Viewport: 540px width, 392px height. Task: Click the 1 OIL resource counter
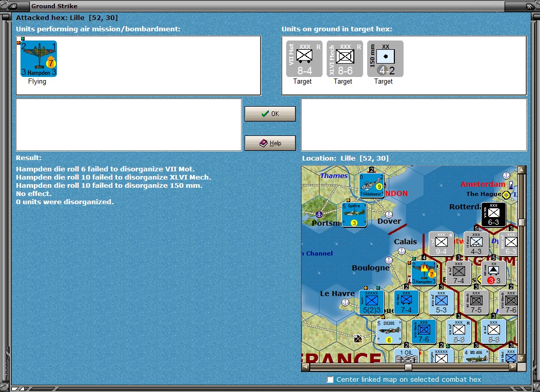[x=406, y=356]
